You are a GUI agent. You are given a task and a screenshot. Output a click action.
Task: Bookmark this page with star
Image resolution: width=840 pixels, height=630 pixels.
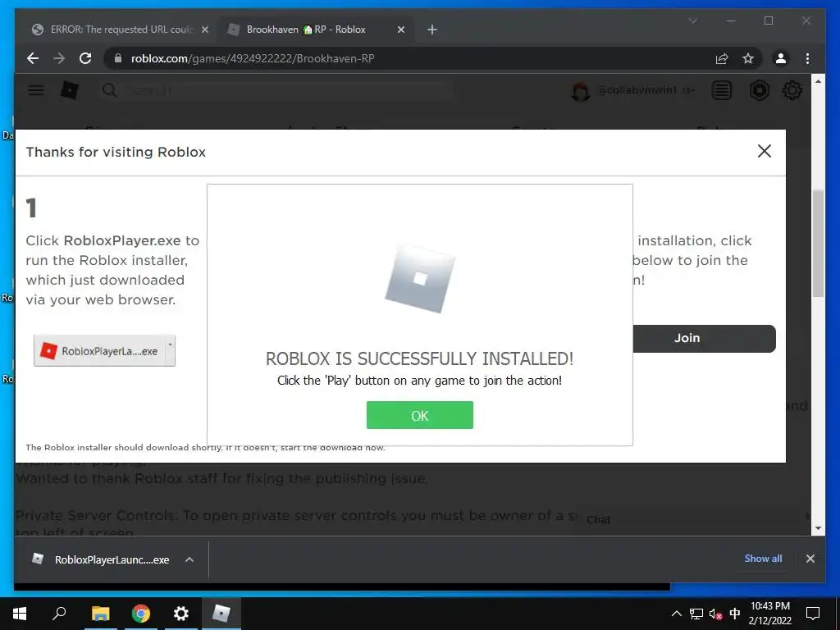[748, 58]
